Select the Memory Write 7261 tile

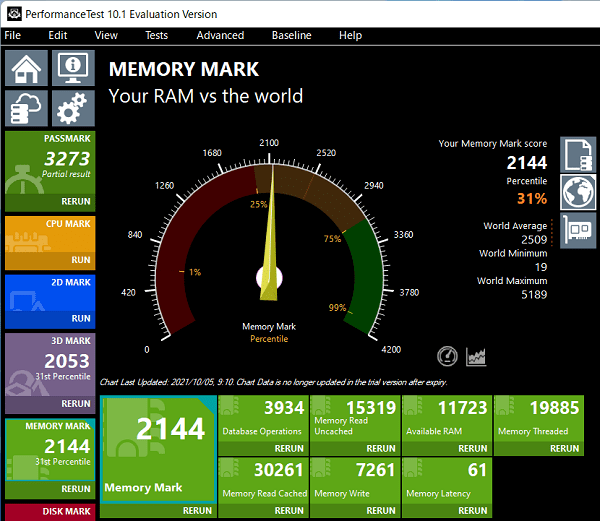pos(355,481)
